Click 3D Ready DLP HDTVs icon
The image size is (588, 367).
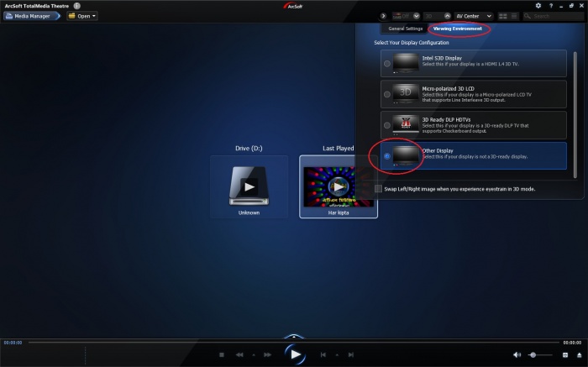(406, 125)
